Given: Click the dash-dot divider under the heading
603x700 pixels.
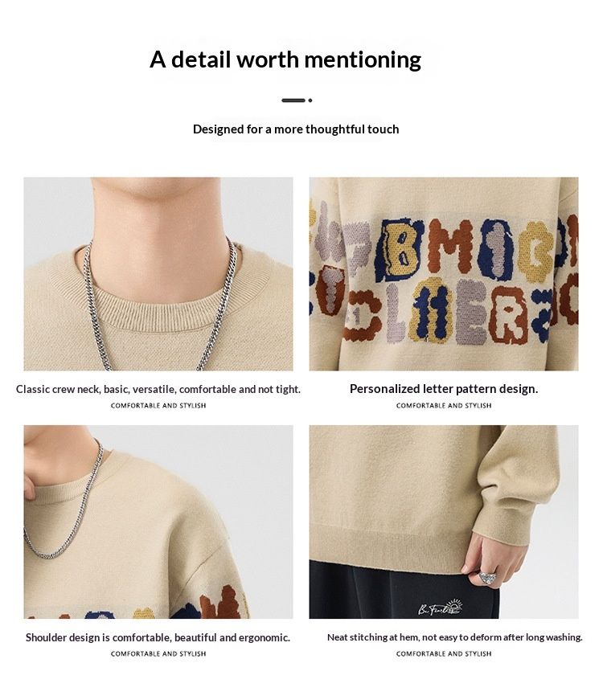Looking at the screenshot, I should (x=297, y=100).
